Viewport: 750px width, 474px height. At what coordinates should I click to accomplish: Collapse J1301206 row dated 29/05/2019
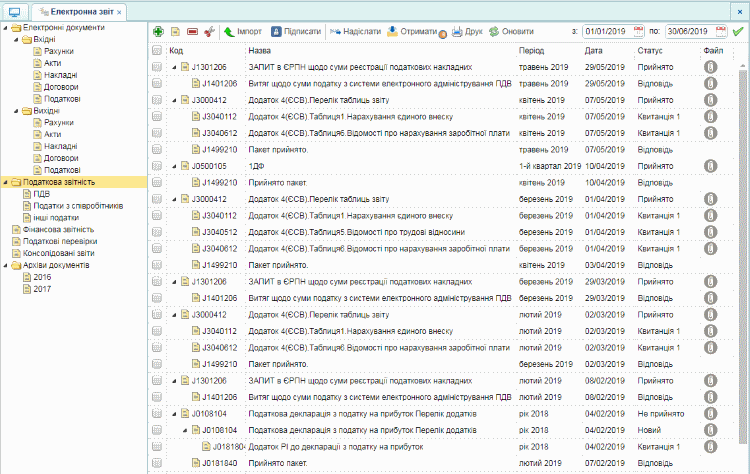[175, 67]
